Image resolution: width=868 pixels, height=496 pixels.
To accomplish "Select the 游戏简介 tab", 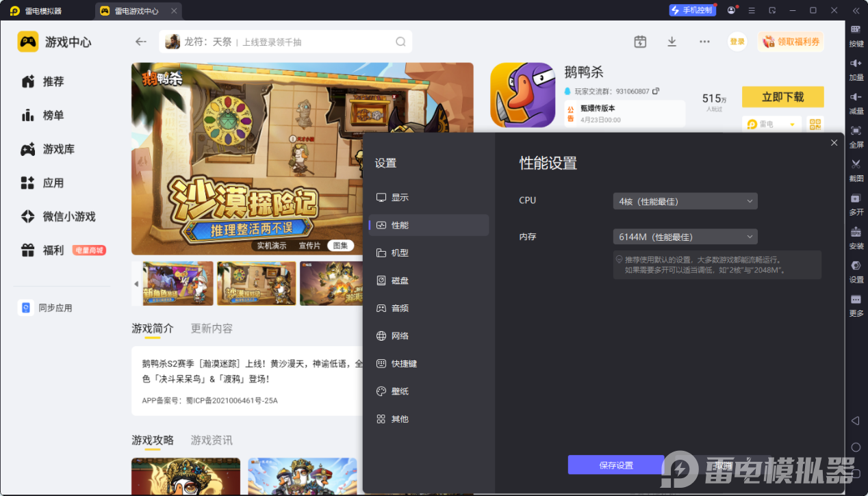I will (x=153, y=328).
